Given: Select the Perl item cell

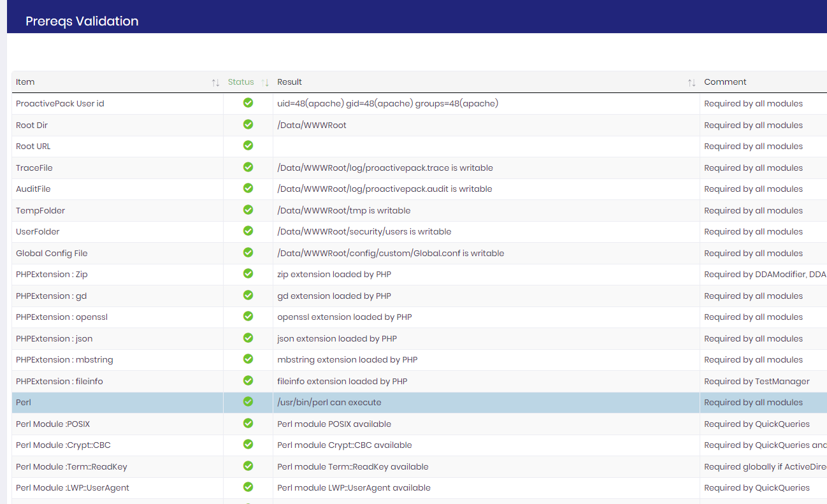Looking at the screenshot, I should pos(117,402).
